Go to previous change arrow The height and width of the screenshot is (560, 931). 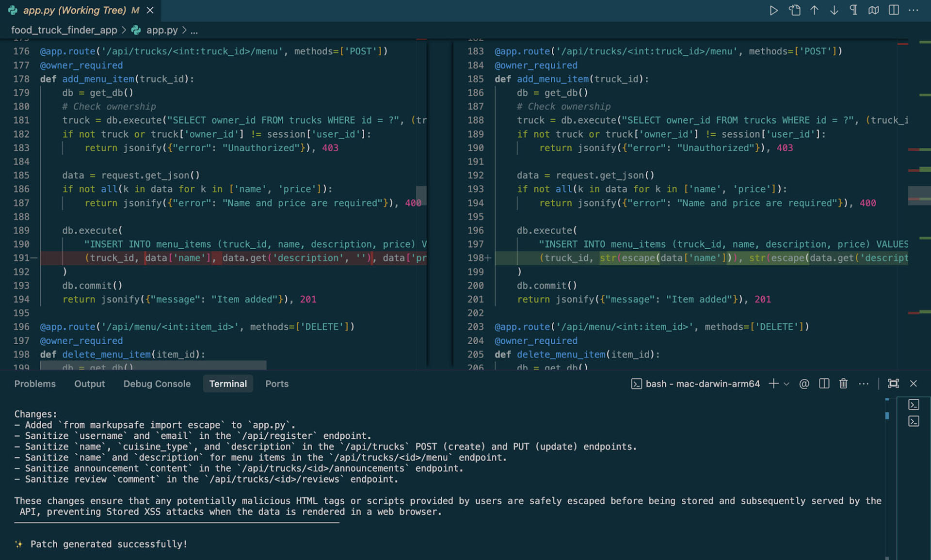tap(814, 10)
